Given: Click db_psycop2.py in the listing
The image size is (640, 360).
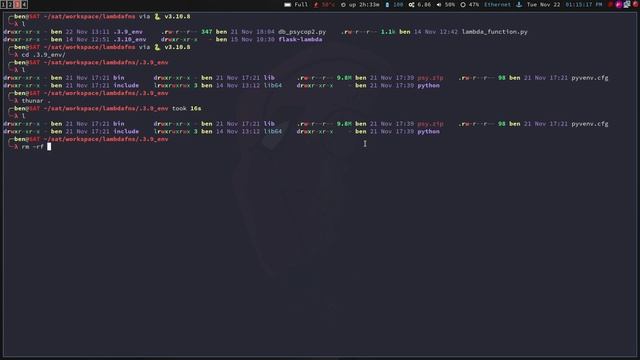Looking at the screenshot, I should [302, 32].
